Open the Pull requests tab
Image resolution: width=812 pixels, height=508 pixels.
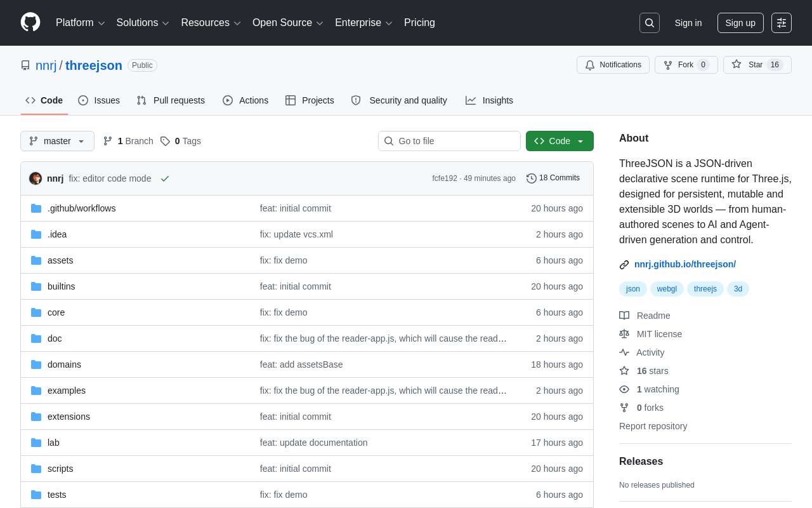point(171,100)
